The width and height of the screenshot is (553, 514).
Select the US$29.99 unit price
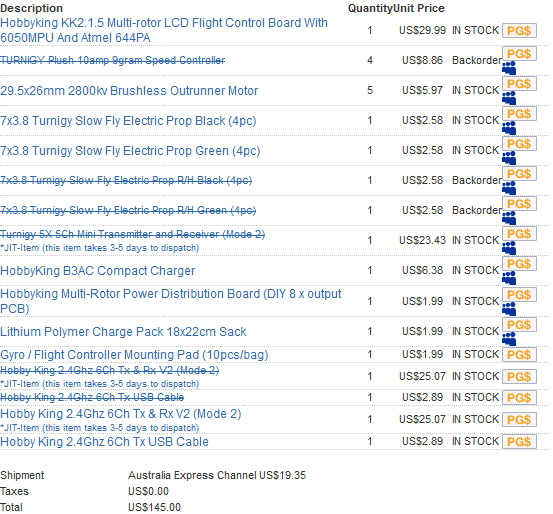click(x=422, y=30)
